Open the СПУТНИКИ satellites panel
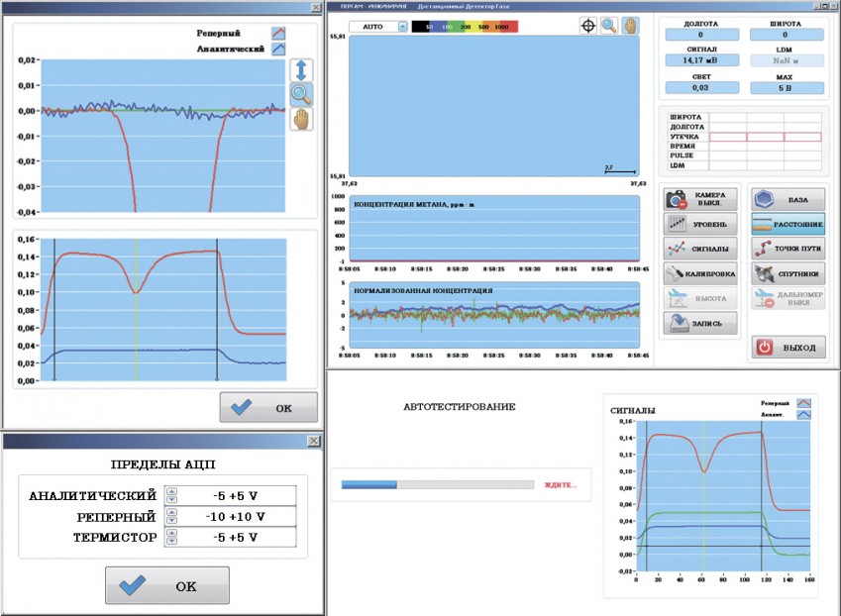The image size is (841, 616). 788,272
